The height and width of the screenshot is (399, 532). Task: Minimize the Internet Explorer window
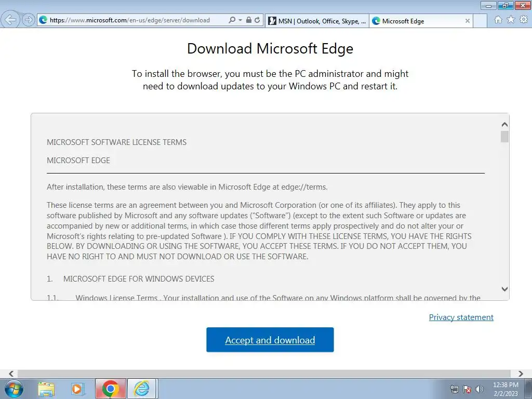point(488,5)
